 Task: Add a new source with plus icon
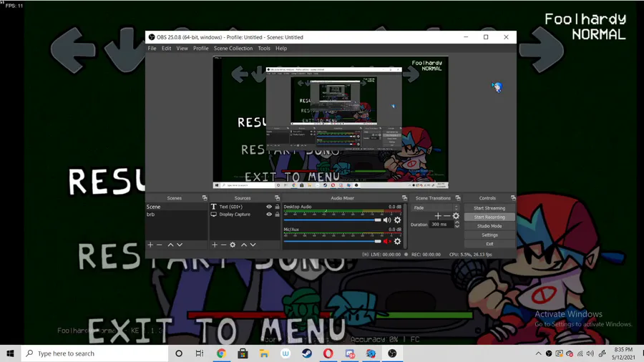pyautogui.click(x=215, y=245)
